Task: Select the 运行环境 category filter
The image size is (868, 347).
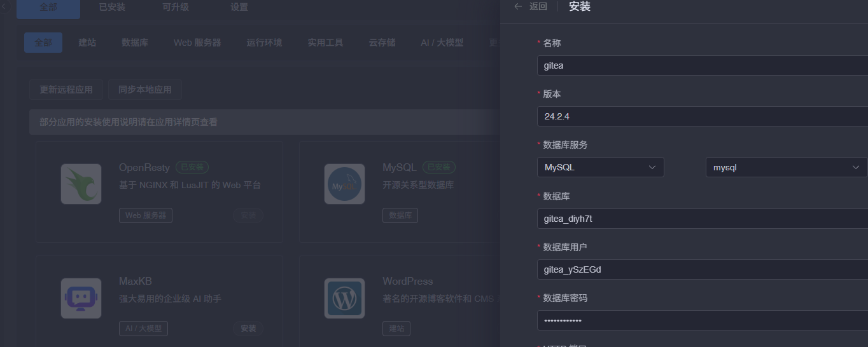Action: click(x=264, y=43)
